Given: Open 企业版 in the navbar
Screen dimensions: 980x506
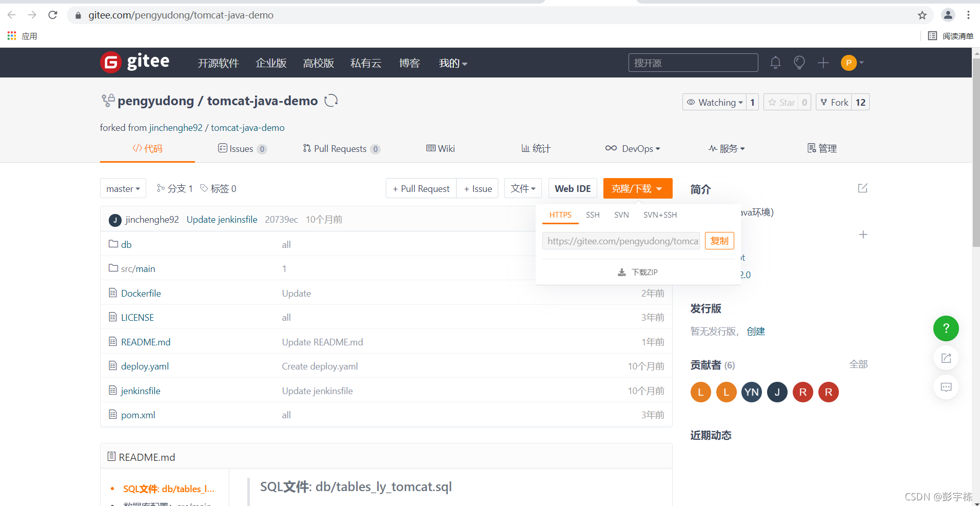Looking at the screenshot, I should [x=271, y=63].
